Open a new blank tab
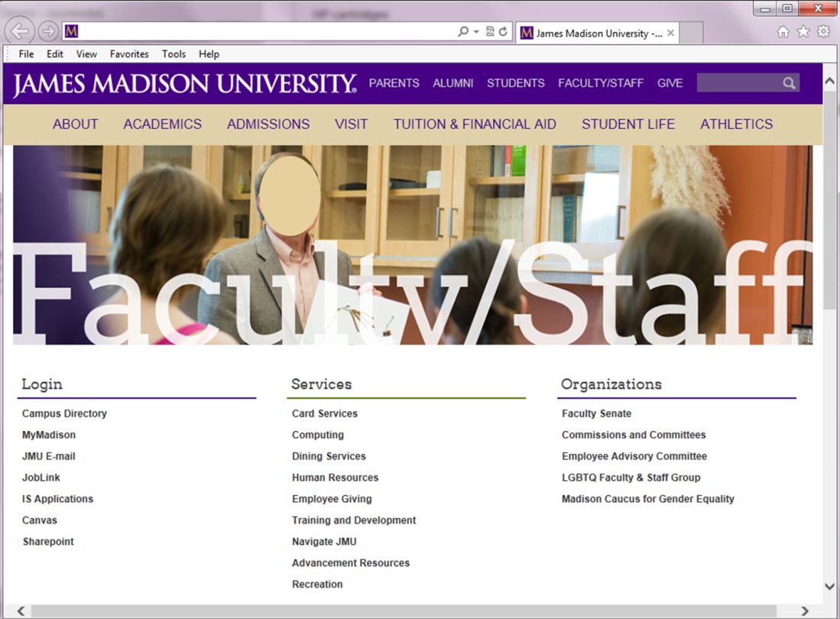 coord(691,33)
